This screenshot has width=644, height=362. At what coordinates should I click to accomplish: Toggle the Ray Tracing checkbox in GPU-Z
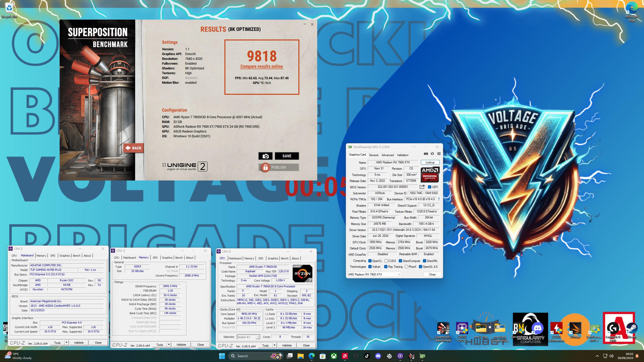(386, 267)
